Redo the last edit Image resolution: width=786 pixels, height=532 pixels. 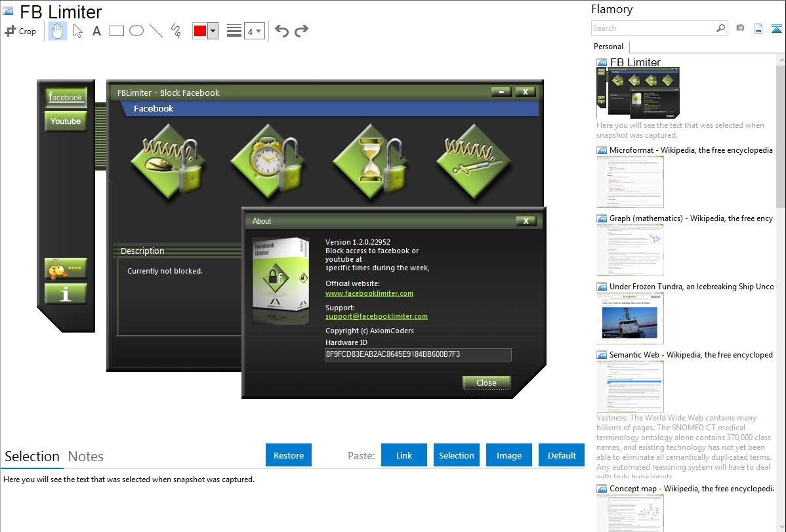(301, 31)
